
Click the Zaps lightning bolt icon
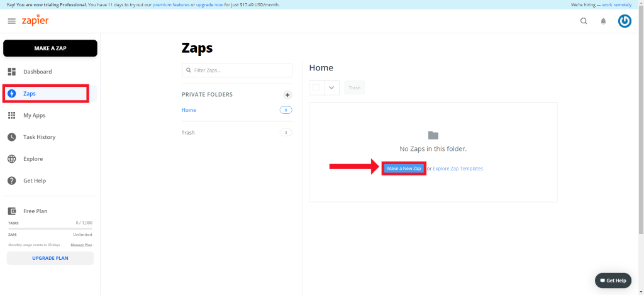click(11, 94)
